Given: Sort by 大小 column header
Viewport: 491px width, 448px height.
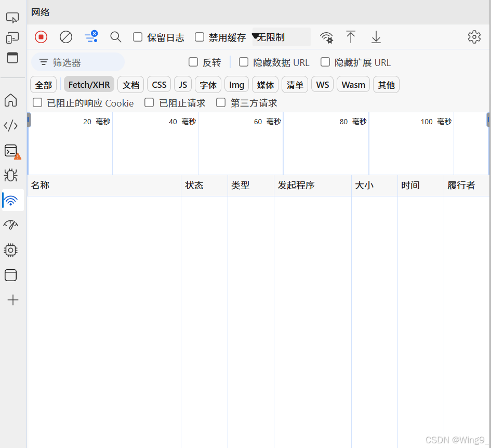Looking at the screenshot, I should click(x=375, y=185).
